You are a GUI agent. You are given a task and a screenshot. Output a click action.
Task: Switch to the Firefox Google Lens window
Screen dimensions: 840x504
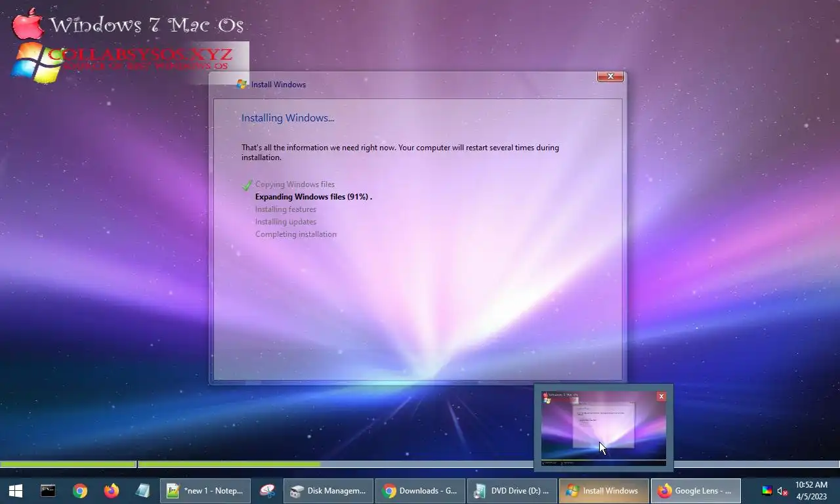696,491
